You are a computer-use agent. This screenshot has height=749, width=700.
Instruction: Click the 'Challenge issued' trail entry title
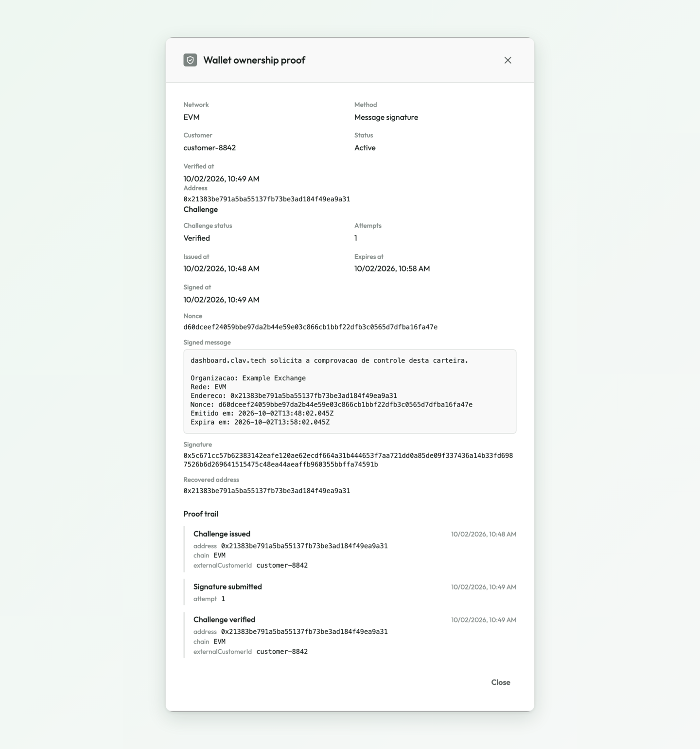click(x=222, y=534)
